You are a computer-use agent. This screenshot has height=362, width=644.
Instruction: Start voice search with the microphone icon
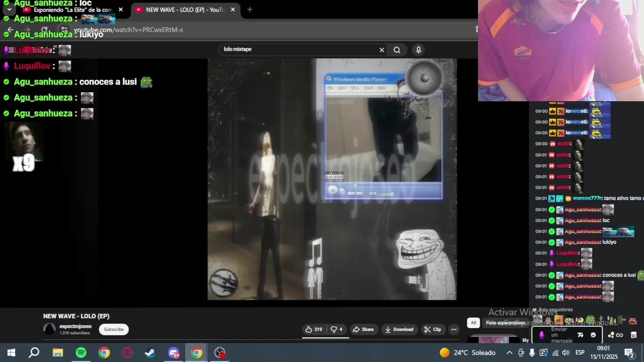pos(418,50)
